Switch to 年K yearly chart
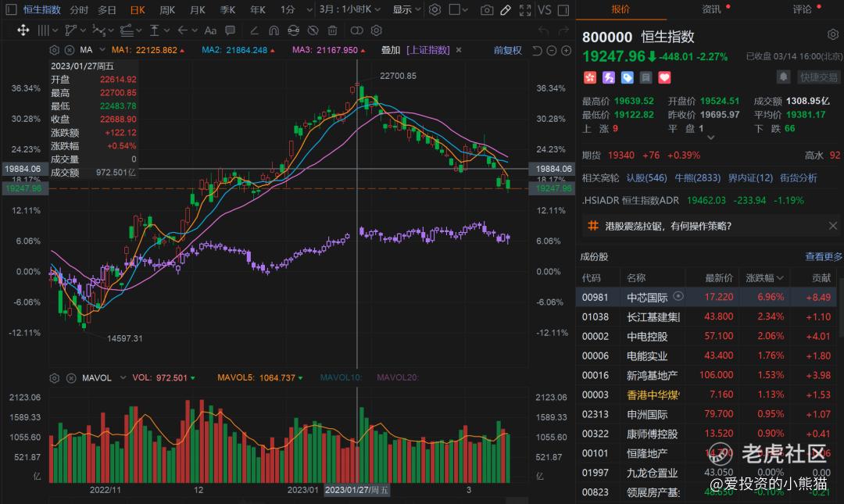This screenshot has height=504, width=844. point(258,9)
